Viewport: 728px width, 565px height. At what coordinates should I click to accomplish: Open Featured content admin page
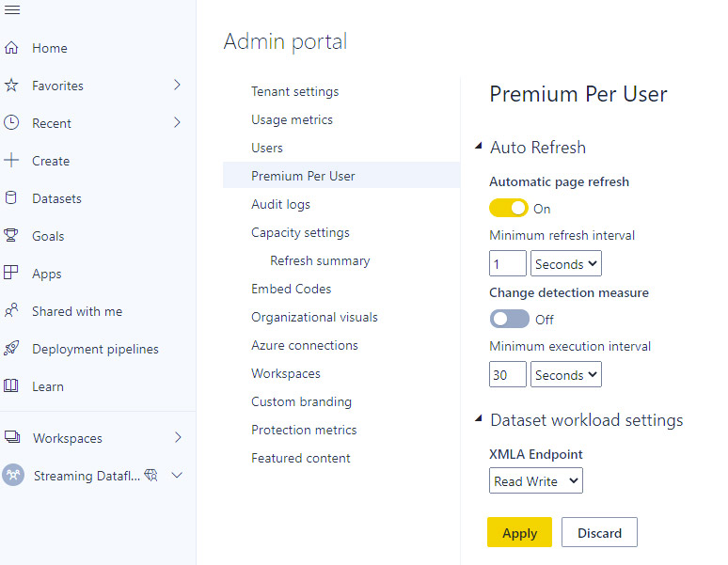(x=301, y=459)
